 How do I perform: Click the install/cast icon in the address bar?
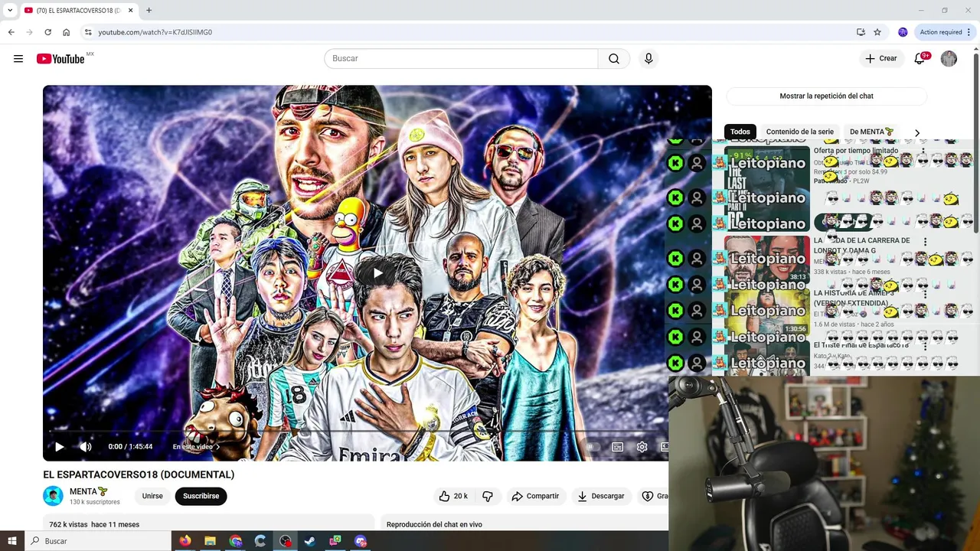pyautogui.click(x=861, y=32)
